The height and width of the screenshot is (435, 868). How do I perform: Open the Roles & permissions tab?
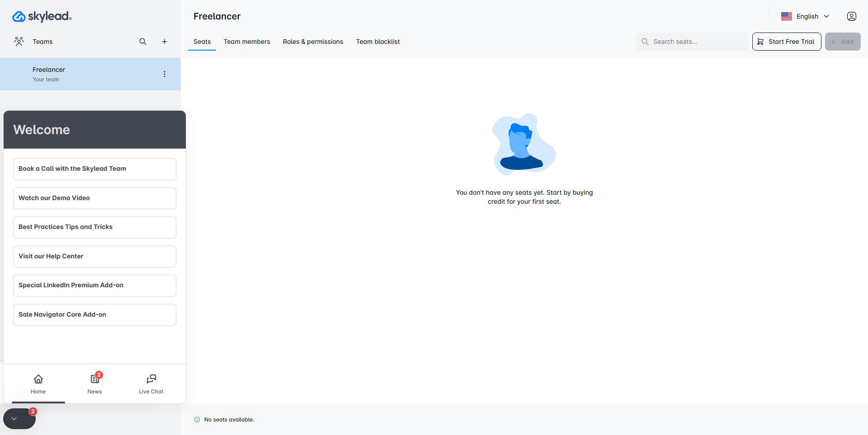[313, 42]
